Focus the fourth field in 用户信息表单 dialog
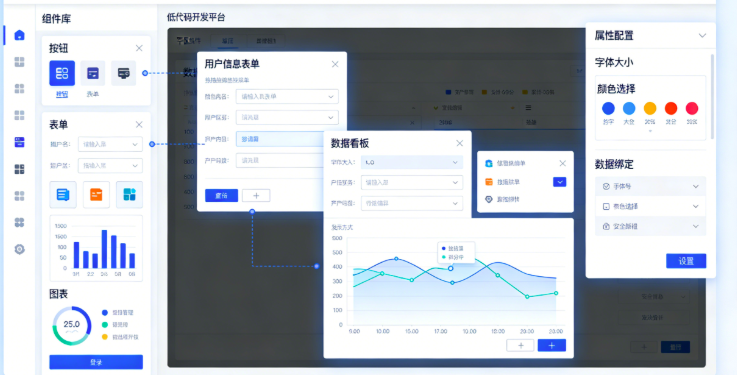 [x=280, y=161]
